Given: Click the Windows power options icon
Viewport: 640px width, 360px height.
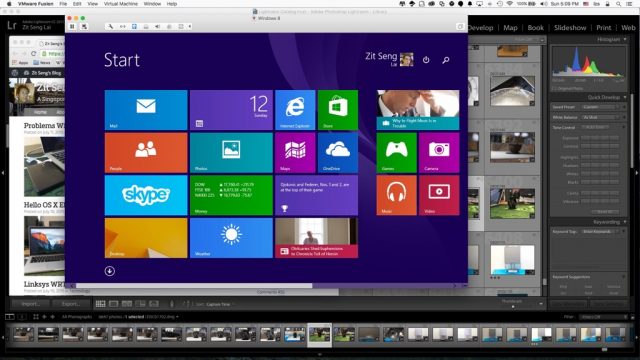Looking at the screenshot, I should (426, 60).
